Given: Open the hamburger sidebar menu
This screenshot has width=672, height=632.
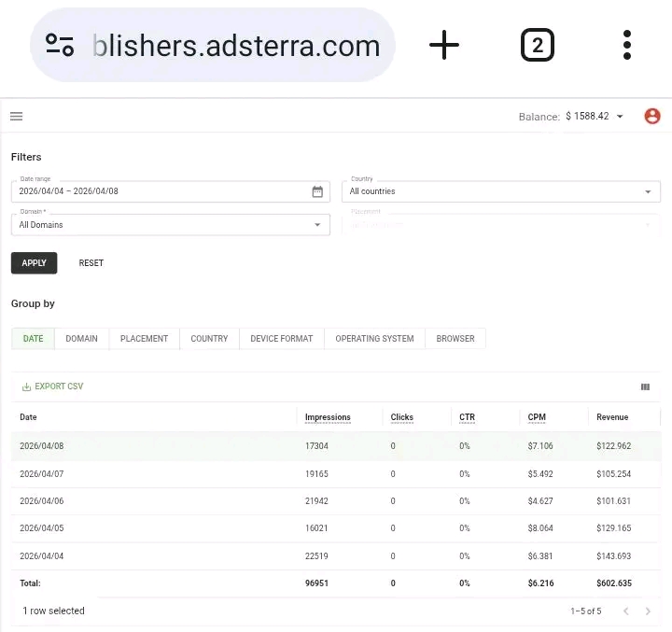Looking at the screenshot, I should pyautogui.click(x=17, y=117).
